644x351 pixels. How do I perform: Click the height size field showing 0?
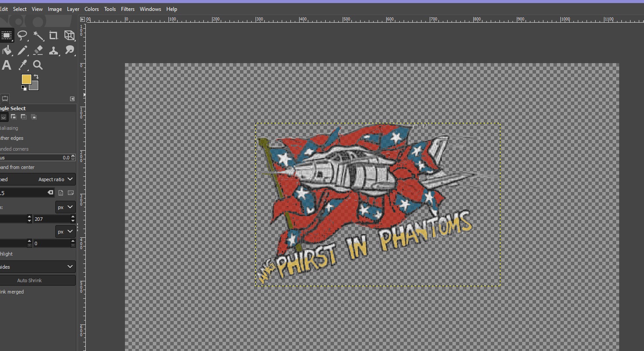(x=51, y=243)
